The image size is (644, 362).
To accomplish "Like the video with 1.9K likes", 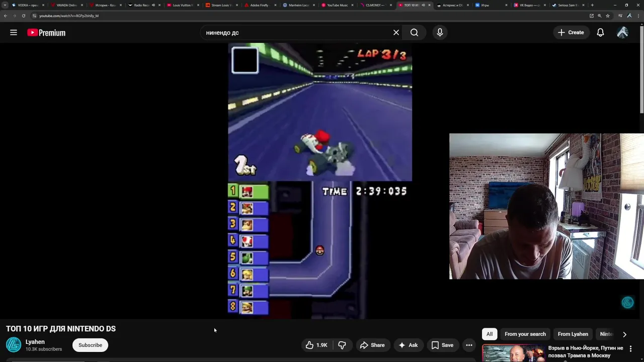I will pyautogui.click(x=316, y=345).
